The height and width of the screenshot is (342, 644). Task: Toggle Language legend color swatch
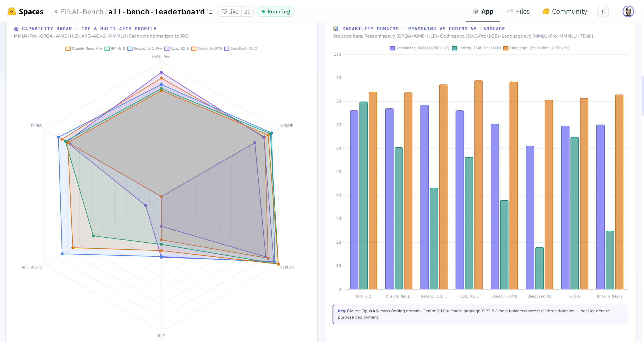[x=506, y=48]
